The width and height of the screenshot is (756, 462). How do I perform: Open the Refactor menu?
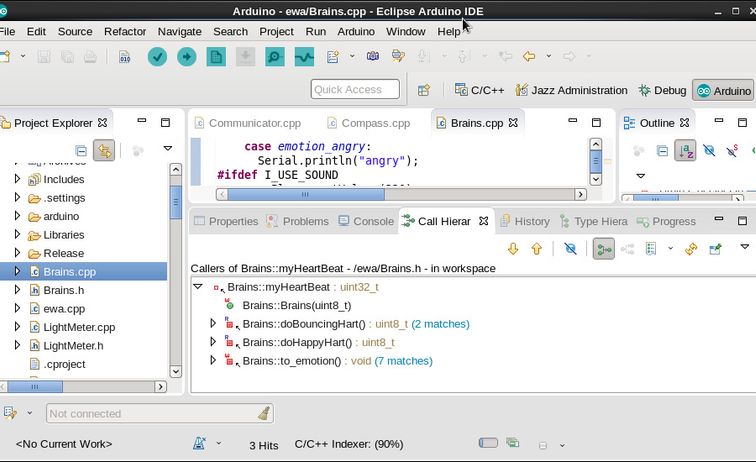125,31
